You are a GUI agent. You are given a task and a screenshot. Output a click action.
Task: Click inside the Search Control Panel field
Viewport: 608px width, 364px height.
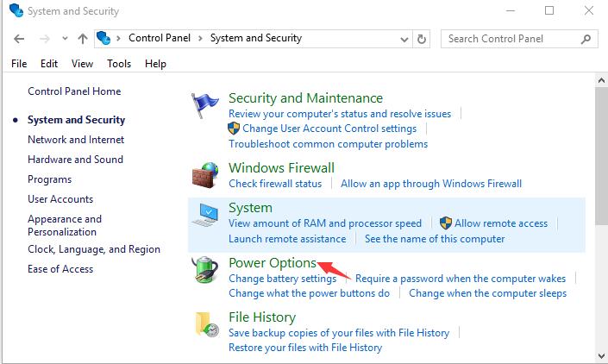(x=511, y=39)
